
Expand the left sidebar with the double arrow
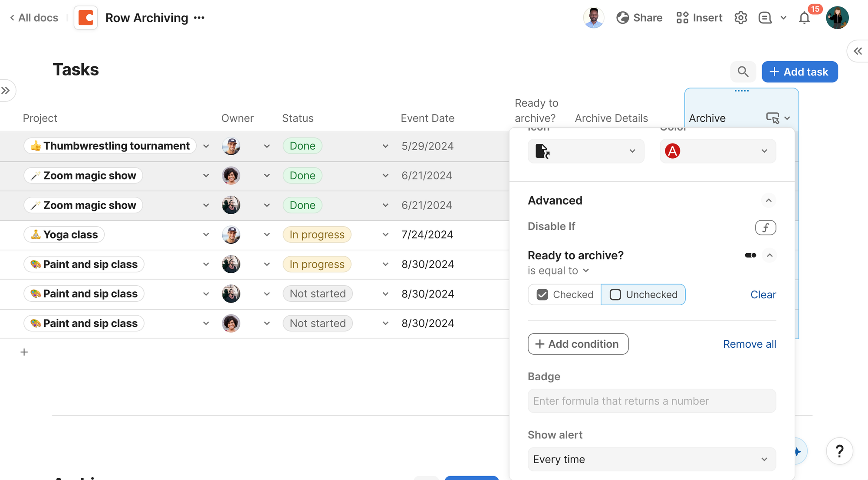point(6,91)
